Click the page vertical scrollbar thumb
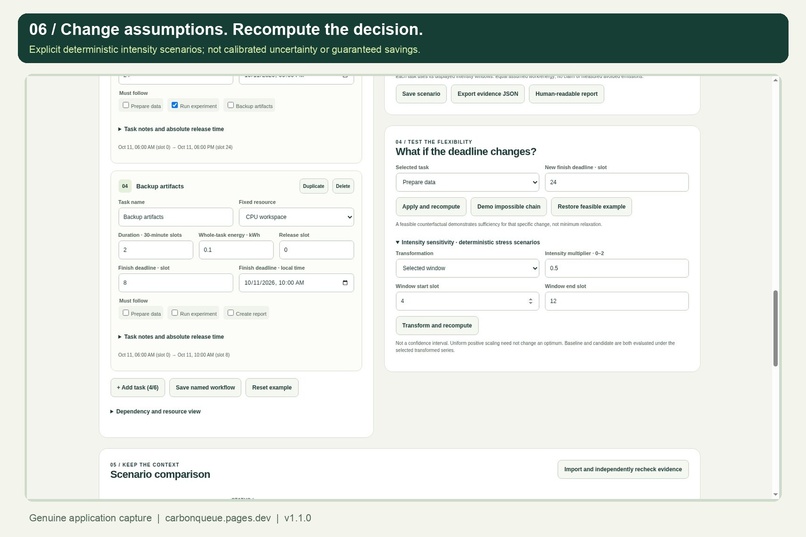This screenshot has width=806, height=537. 776,328
